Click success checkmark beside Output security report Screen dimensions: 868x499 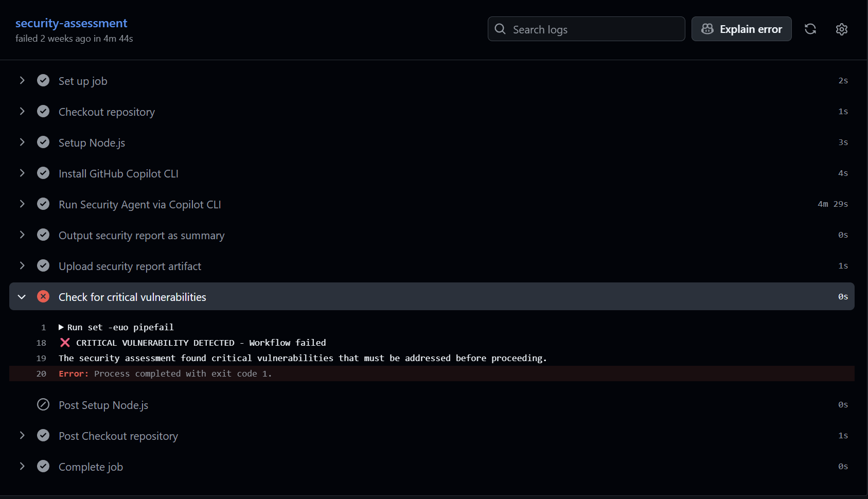point(43,235)
